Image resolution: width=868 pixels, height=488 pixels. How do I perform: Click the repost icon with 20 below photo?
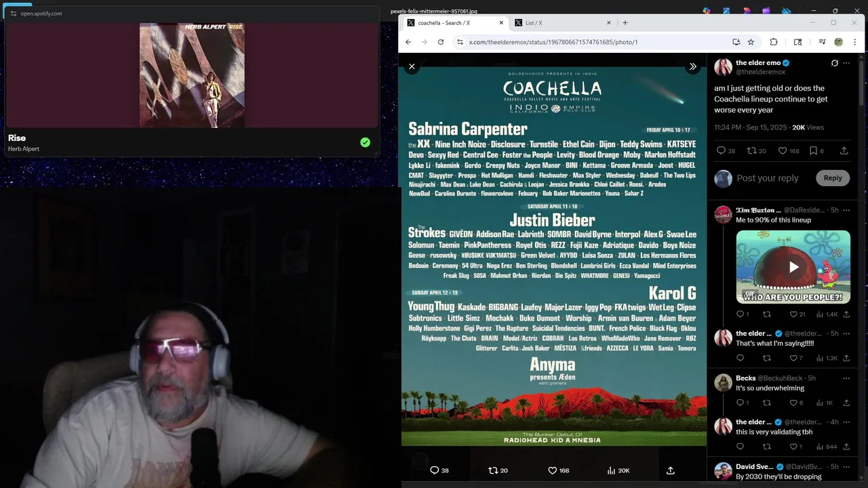pos(498,470)
